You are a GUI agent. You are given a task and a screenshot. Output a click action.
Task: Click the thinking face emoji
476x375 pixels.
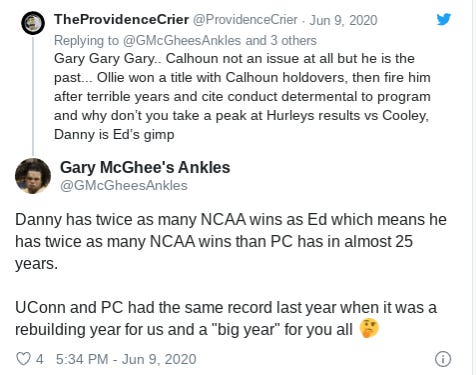(369, 328)
